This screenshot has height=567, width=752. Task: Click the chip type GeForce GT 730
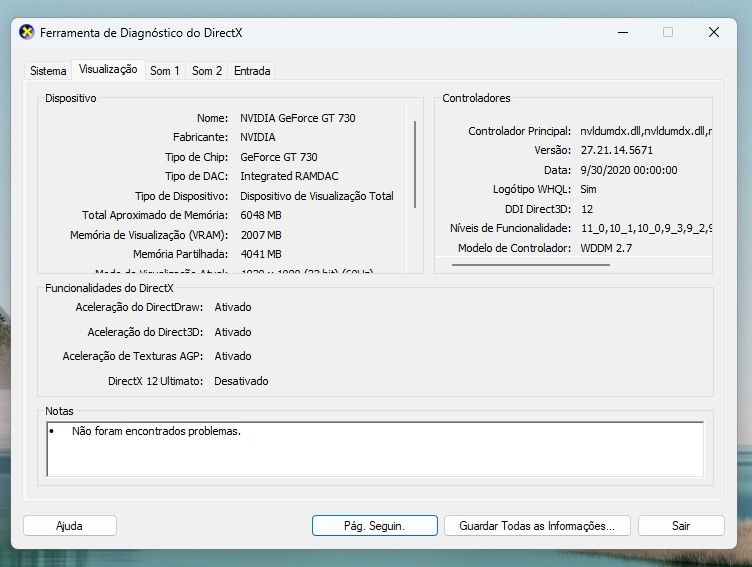(x=279, y=157)
